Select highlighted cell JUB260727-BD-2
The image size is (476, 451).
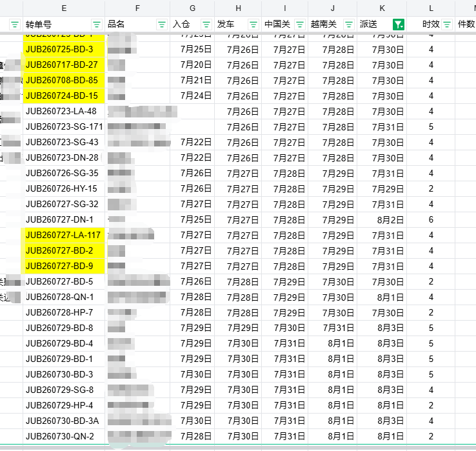[x=64, y=250]
